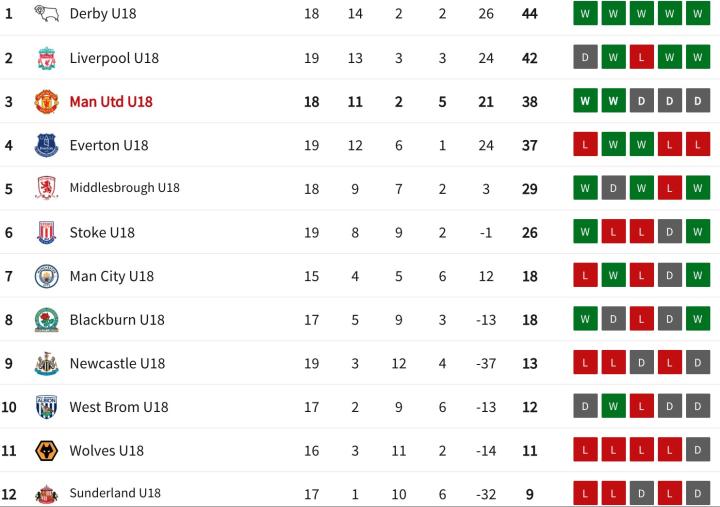Click the Man City U18 club crest

coord(46,276)
